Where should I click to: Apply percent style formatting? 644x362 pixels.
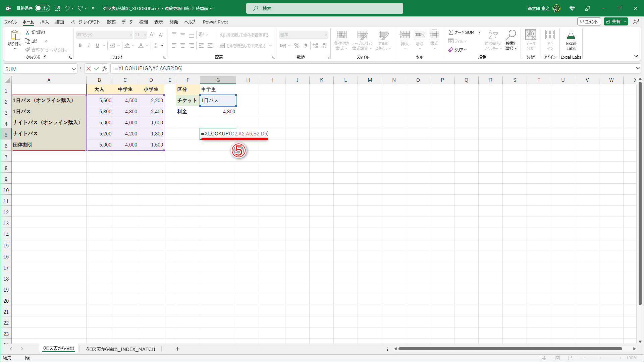click(x=297, y=46)
